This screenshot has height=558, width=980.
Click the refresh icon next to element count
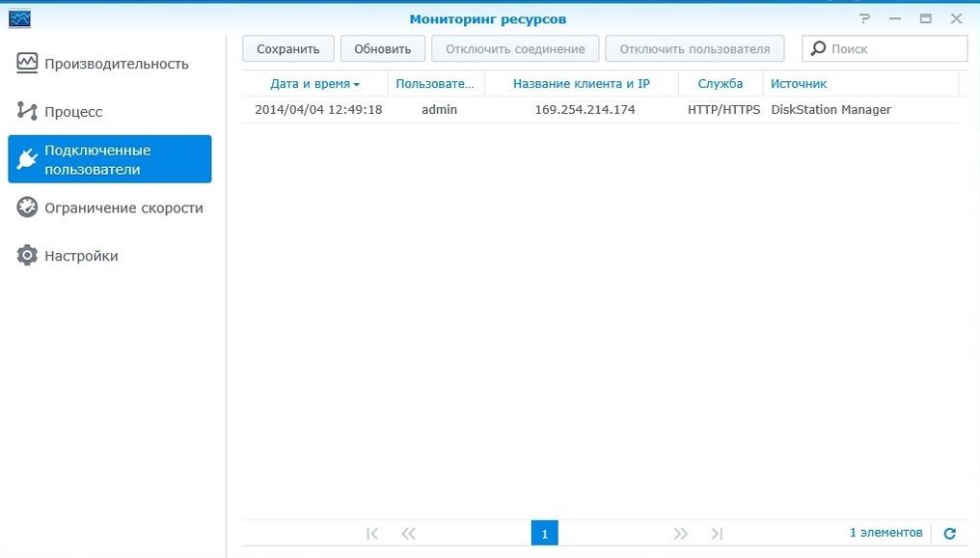click(949, 533)
